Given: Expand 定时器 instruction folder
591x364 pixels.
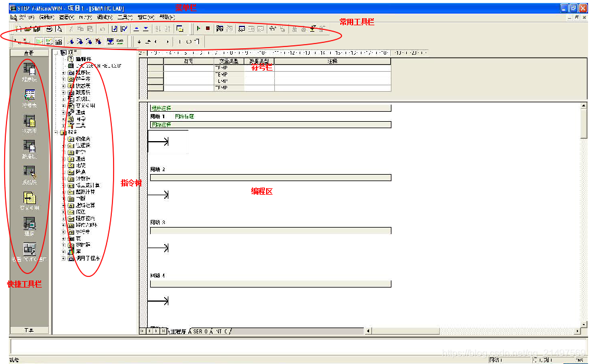Looking at the screenshot, I should (64, 245).
